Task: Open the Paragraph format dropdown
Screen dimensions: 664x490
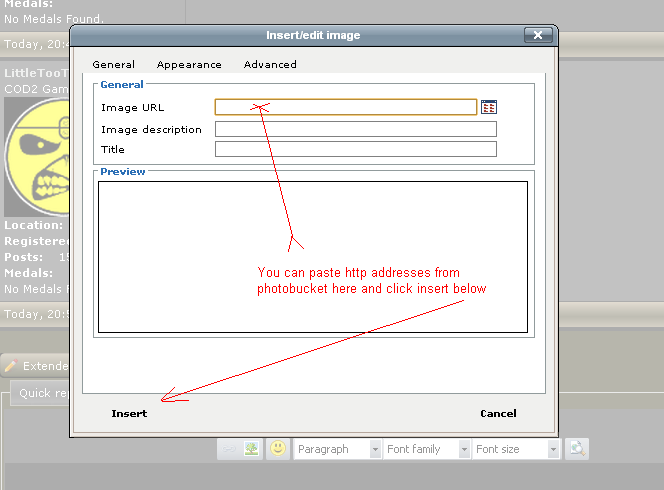Action: 338,449
